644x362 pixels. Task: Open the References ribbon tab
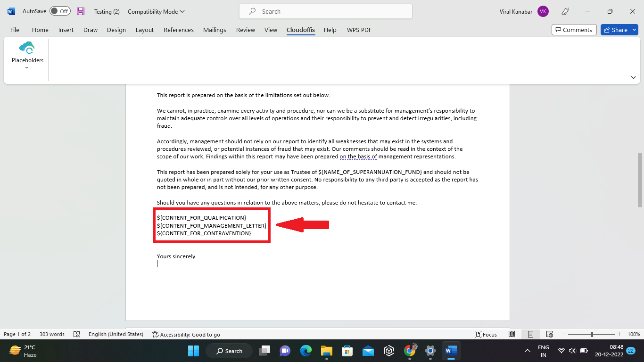[178, 30]
